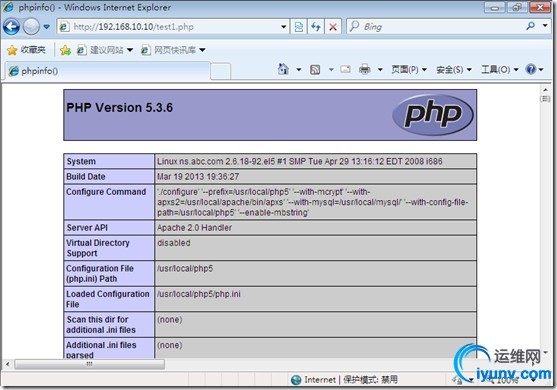This screenshot has width=557, height=390.
Task: Click the Linux ns.abc.com system value
Action: (x=300, y=161)
